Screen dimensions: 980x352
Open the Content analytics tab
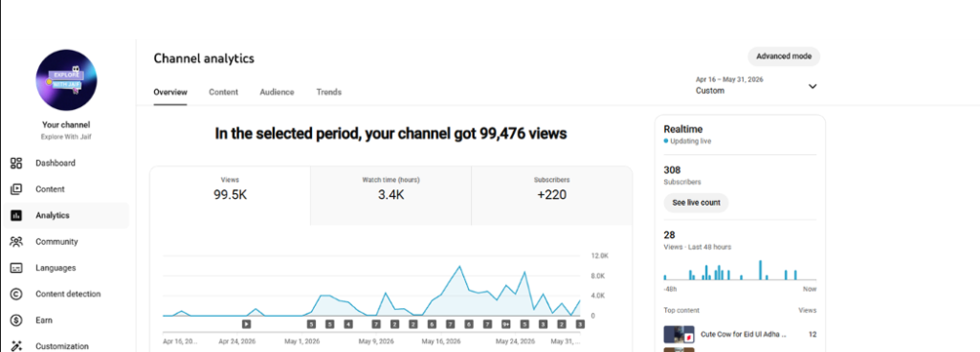tap(223, 92)
